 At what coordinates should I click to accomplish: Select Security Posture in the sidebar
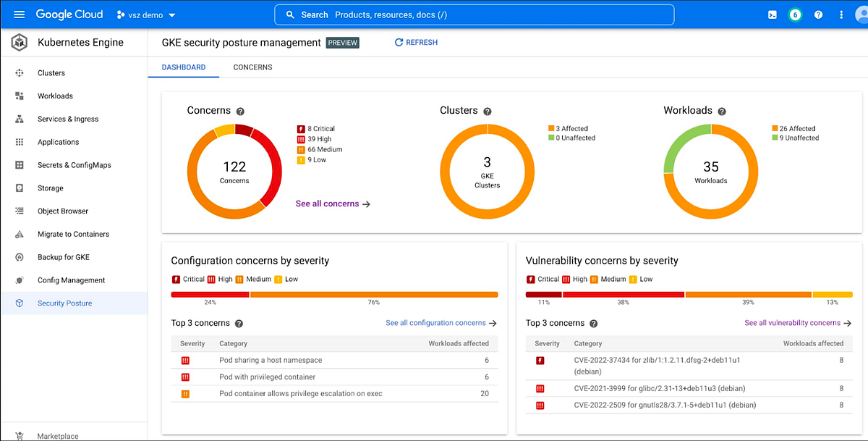(64, 303)
